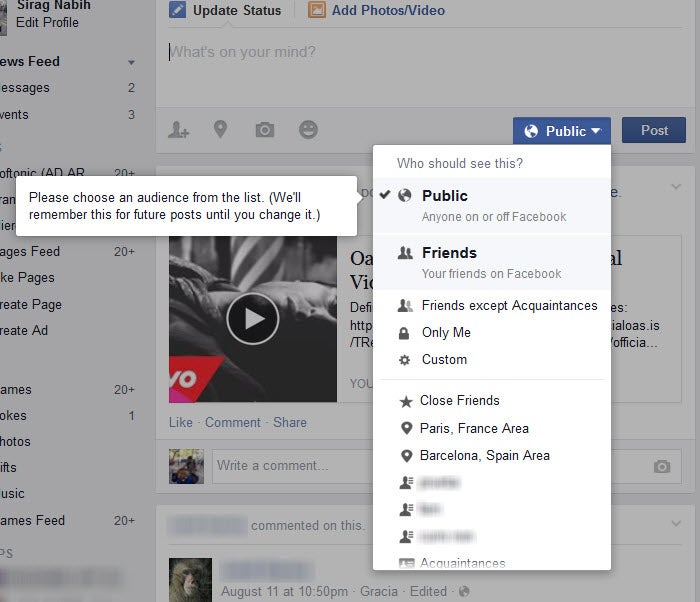
Task: Click the pin icon beside Barcelona, Spain Area
Action: click(x=406, y=456)
